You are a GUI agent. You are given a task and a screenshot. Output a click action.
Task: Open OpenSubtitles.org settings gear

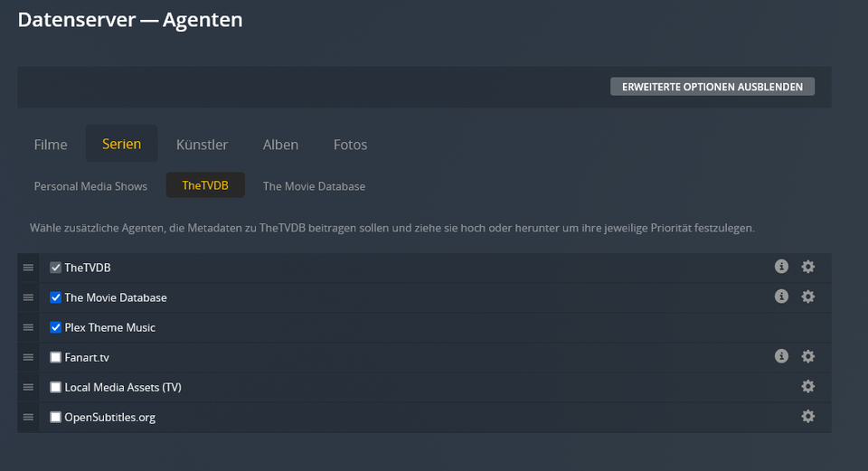807,417
